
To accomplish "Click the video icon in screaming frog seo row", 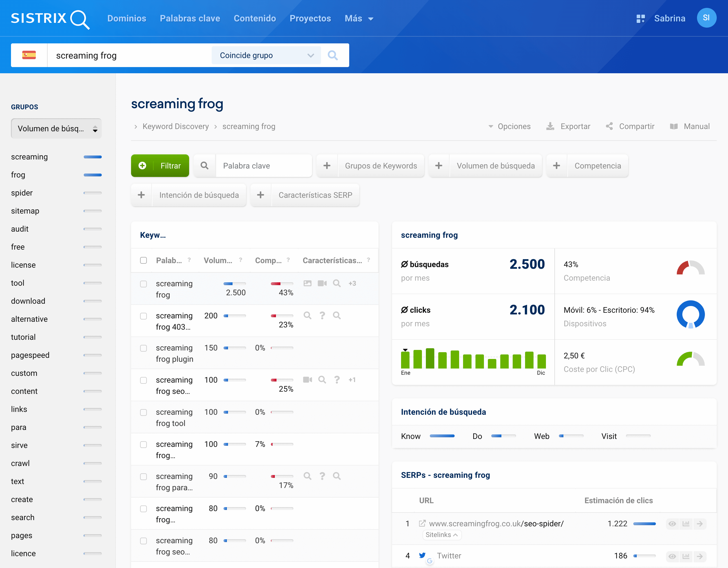I will coord(307,380).
